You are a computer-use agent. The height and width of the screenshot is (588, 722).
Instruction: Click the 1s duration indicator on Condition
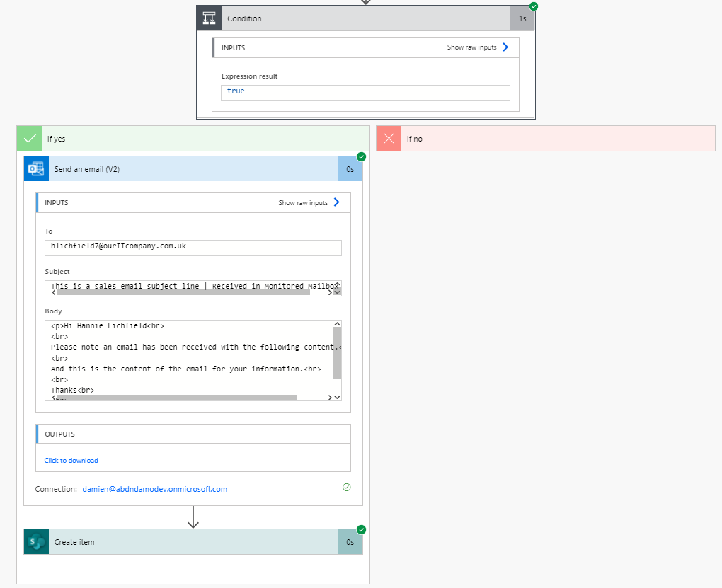point(522,18)
